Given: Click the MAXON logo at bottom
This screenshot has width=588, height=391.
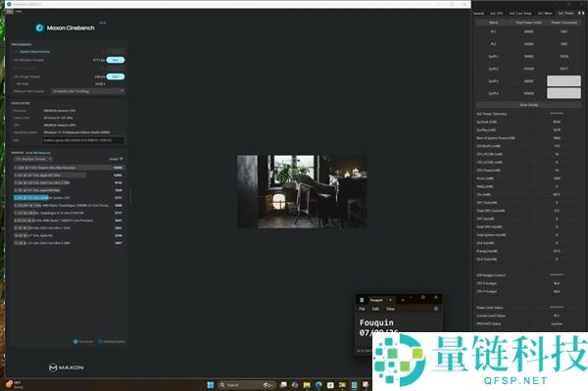Looking at the screenshot, I should point(67,367).
